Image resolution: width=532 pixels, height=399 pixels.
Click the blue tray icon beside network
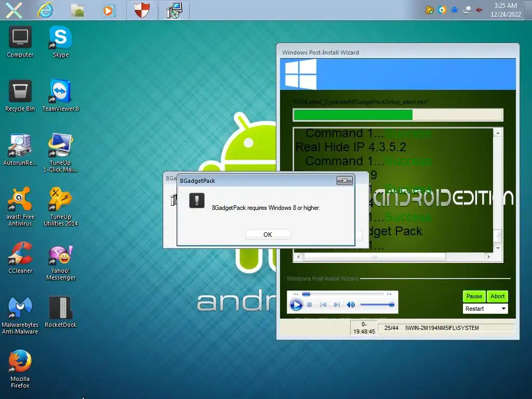click(x=454, y=10)
